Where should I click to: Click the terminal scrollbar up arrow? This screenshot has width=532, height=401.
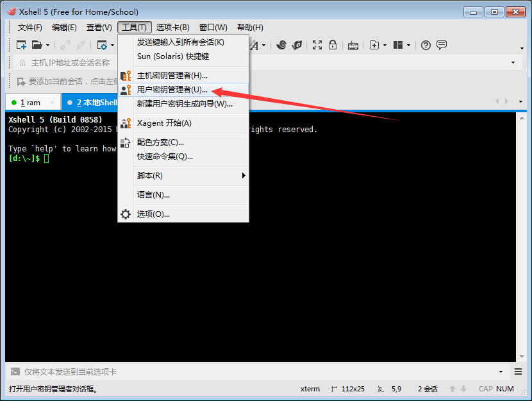(x=522, y=118)
